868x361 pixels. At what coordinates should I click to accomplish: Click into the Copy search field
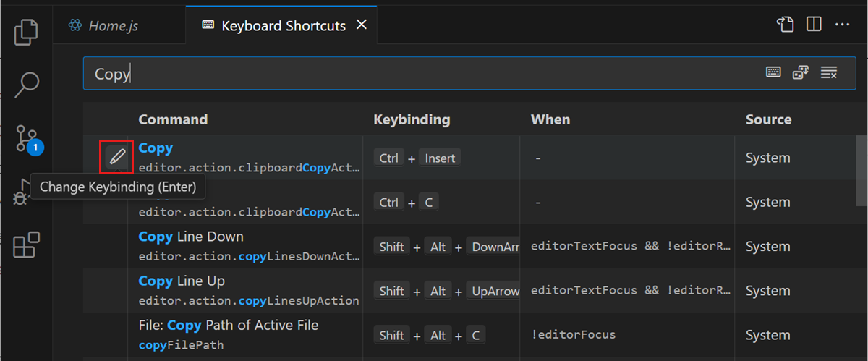point(420,74)
